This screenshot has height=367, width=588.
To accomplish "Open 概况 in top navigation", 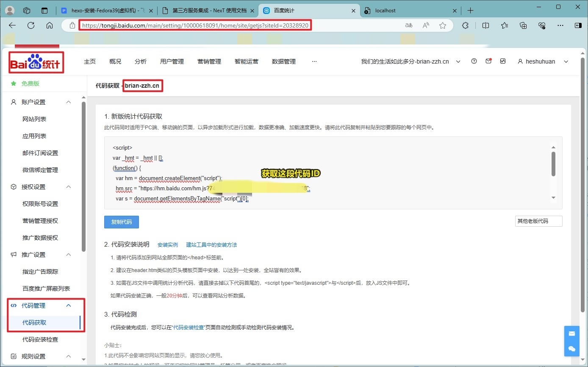I will pyautogui.click(x=115, y=61).
